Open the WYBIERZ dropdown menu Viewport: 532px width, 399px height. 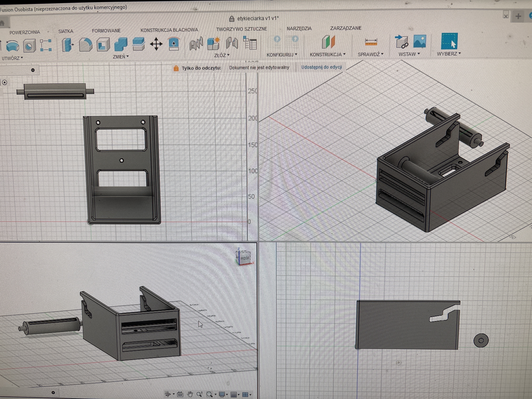[449, 54]
